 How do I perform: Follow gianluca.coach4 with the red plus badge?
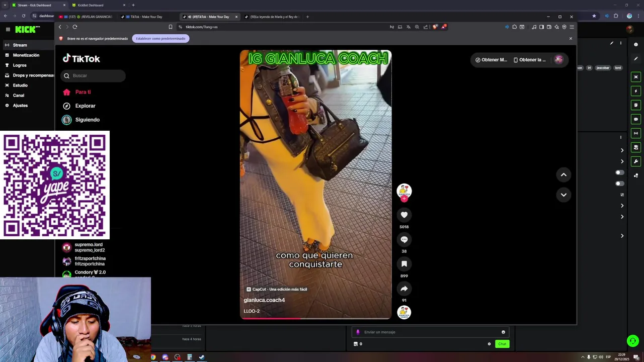[404, 199]
